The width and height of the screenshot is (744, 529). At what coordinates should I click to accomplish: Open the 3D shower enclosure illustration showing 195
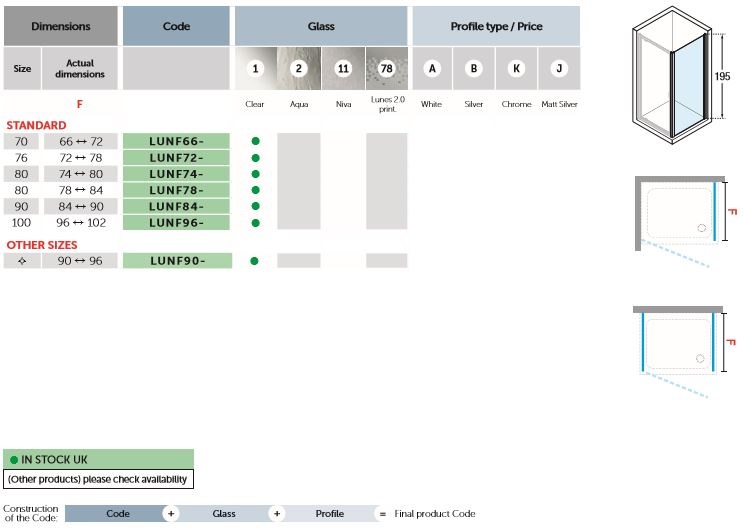point(681,74)
